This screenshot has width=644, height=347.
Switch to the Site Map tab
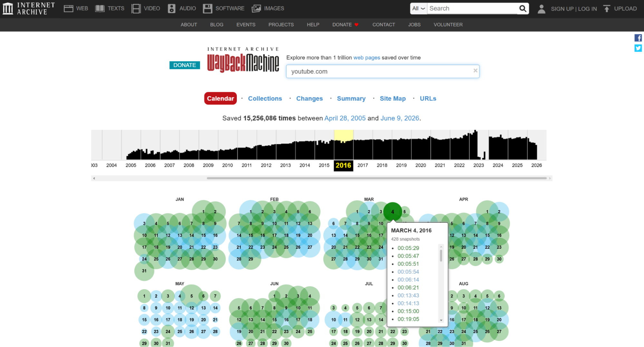(x=393, y=99)
